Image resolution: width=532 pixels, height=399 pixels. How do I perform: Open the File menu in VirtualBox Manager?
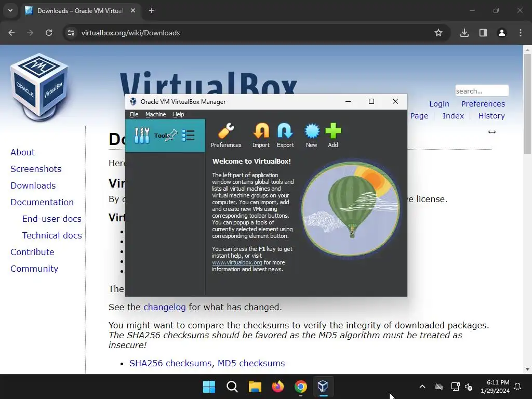point(134,114)
